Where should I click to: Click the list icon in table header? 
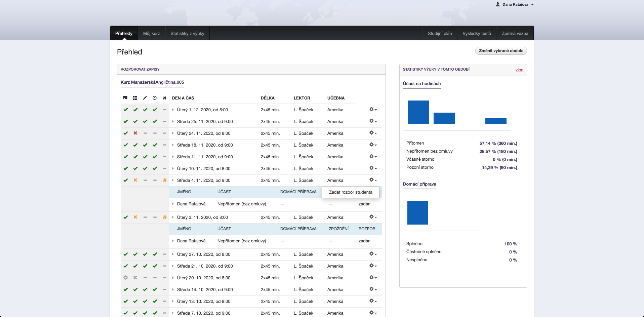tap(135, 98)
